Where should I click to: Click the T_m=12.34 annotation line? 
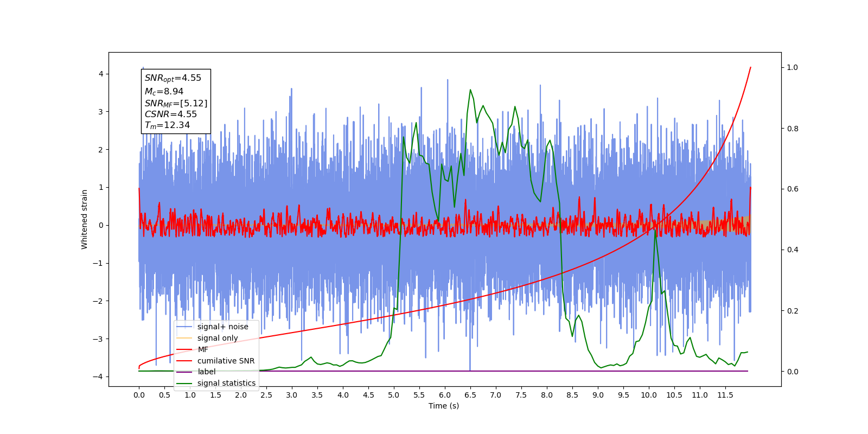(167, 125)
